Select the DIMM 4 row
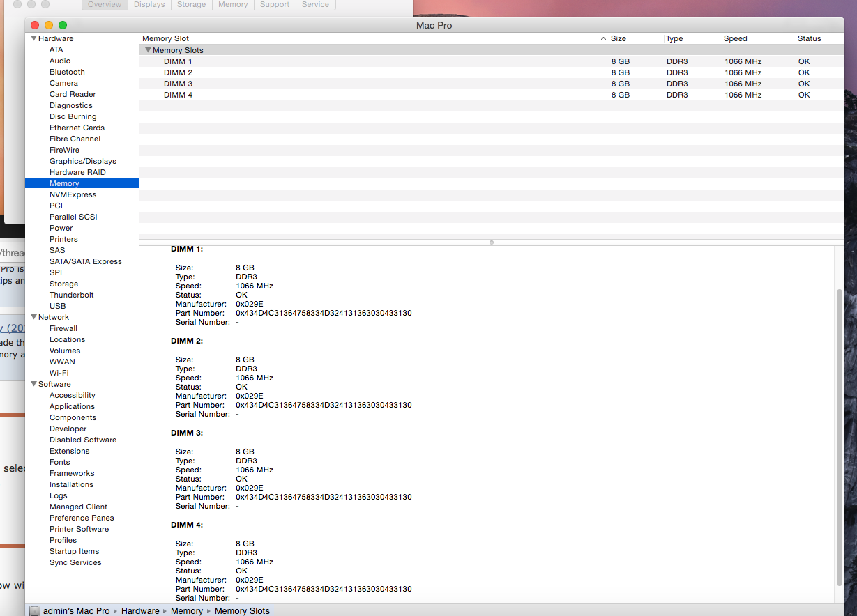 (x=492, y=95)
